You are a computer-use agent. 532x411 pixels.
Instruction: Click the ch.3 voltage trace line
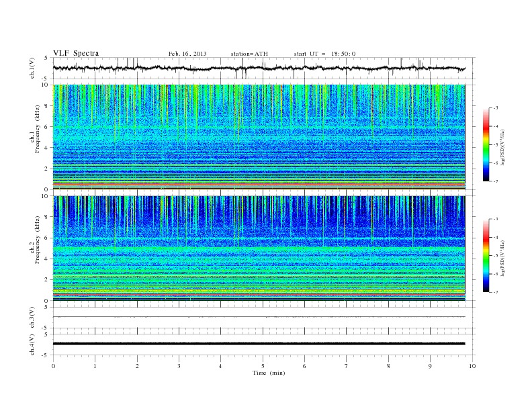(259, 317)
